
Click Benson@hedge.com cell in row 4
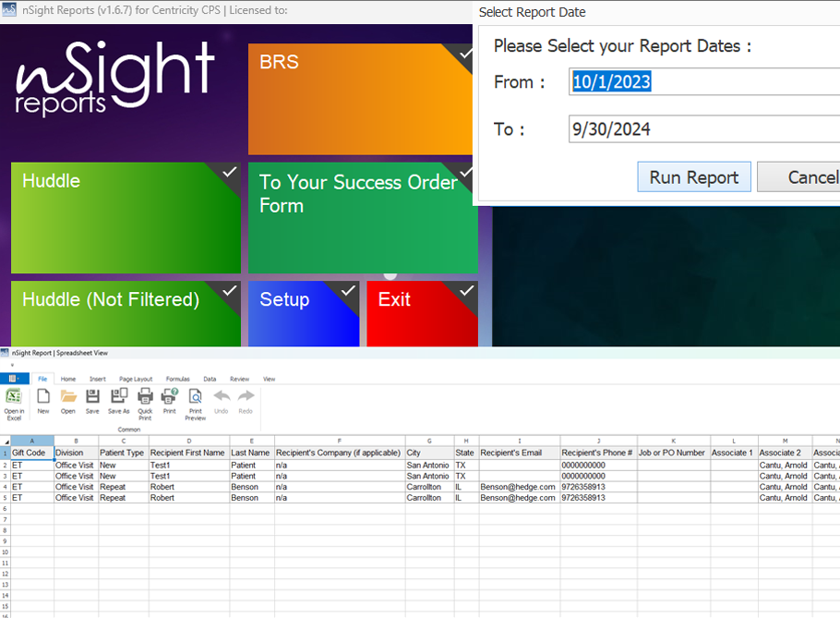click(520, 487)
